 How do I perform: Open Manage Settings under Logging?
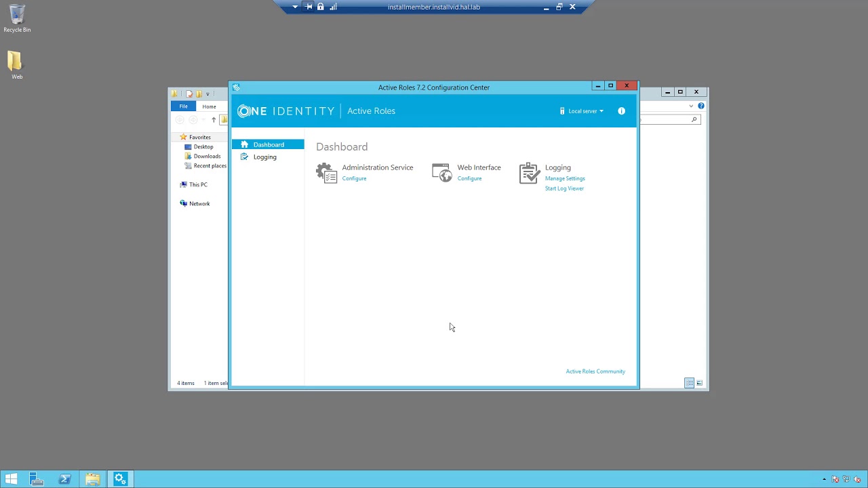tap(565, 178)
